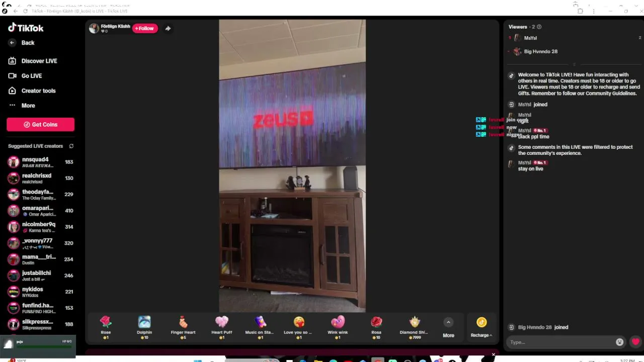
Task: Click the funfind creator avatar
Action: 14,308
